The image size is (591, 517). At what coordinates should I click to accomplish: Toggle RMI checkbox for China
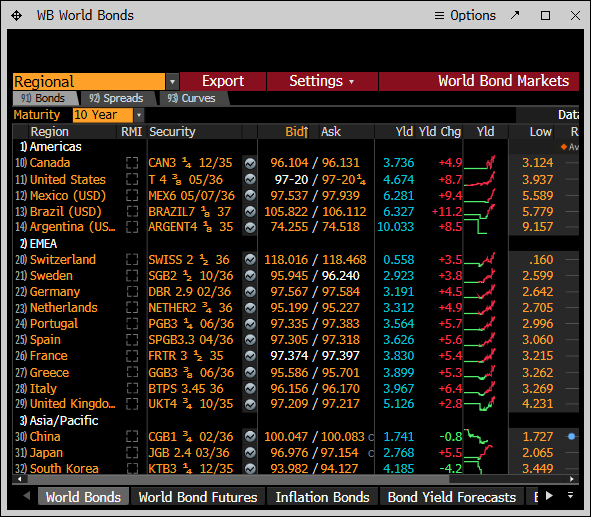(132, 437)
